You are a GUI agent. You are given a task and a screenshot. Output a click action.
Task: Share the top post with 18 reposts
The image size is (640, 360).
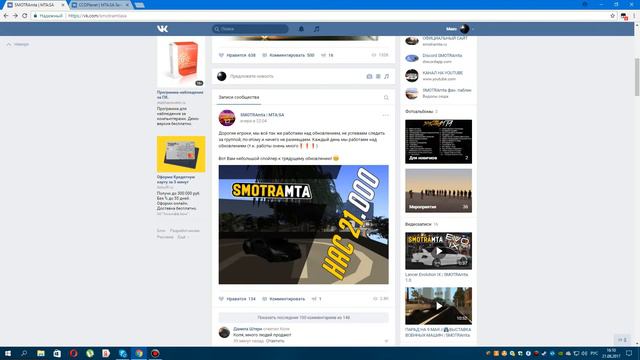pos(327,55)
